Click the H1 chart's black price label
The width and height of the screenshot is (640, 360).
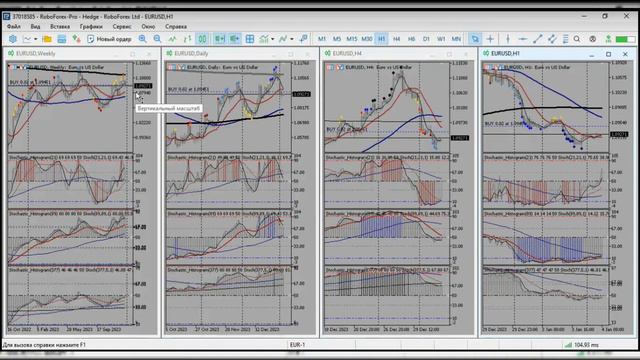[x=619, y=134]
